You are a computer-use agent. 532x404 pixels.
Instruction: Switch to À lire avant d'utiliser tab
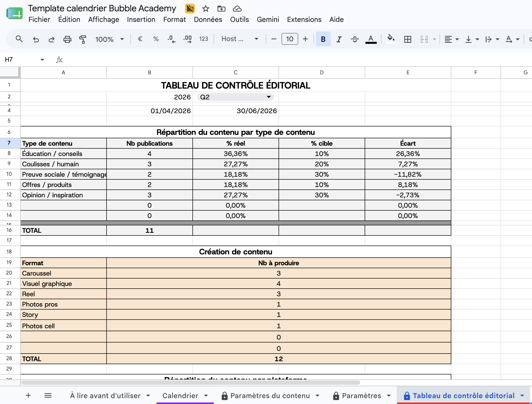pos(105,396)
